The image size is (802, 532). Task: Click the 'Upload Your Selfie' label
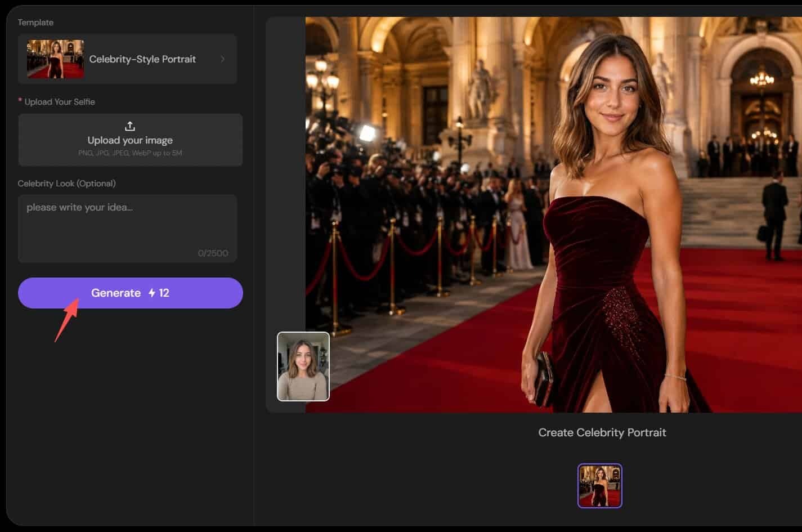[x=60, y=102]
